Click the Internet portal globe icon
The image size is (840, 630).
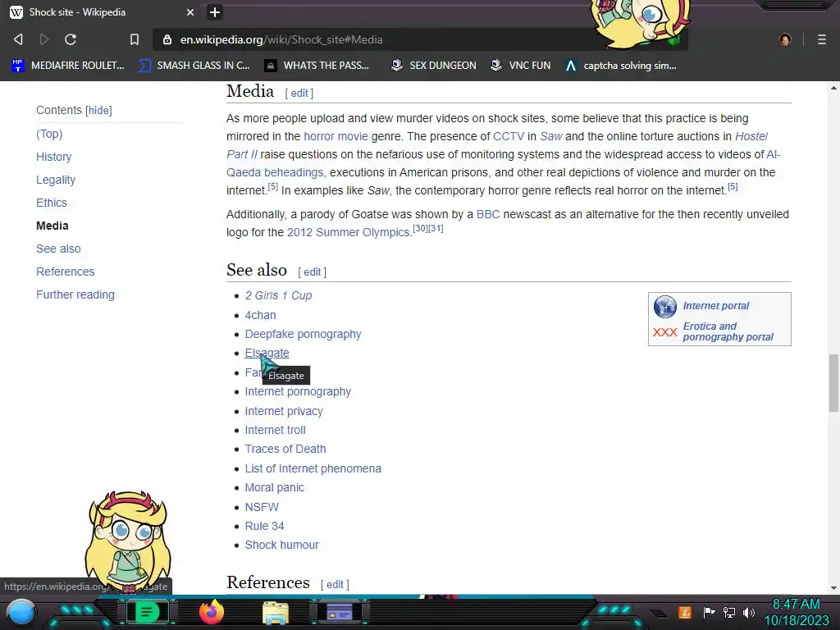(x=664, y=307)
